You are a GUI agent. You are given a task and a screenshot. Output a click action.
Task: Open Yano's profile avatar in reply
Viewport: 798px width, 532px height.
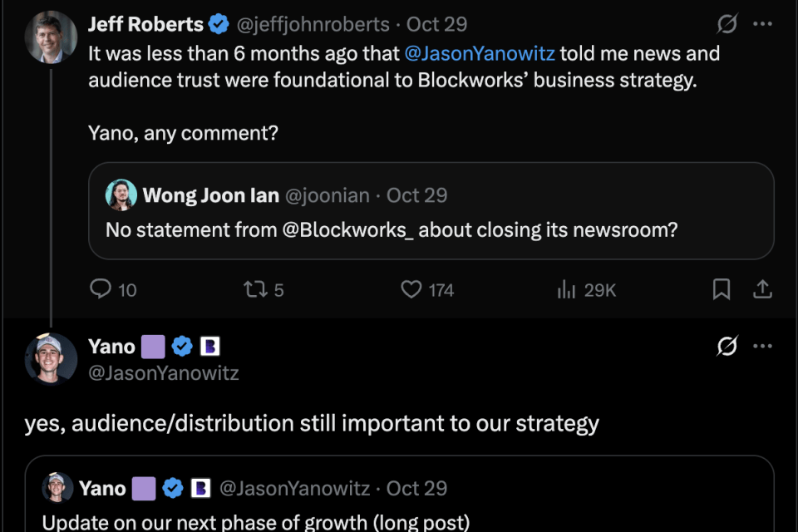(51, 360)
